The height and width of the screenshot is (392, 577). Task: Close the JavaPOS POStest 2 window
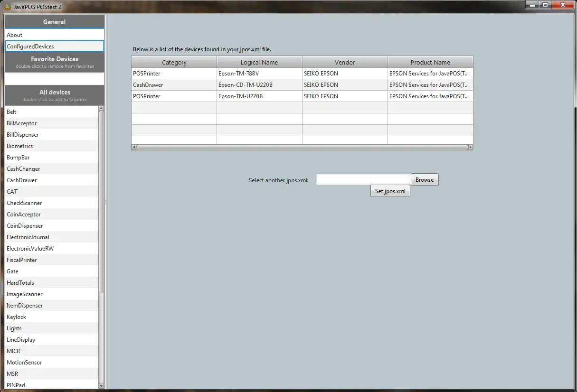[562, 5]
